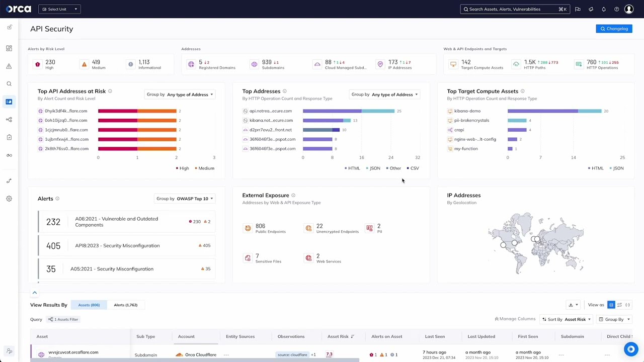644x362 pixels.
Task: Open the Group By dropdown above the table
Action: [x=614, y=319]
